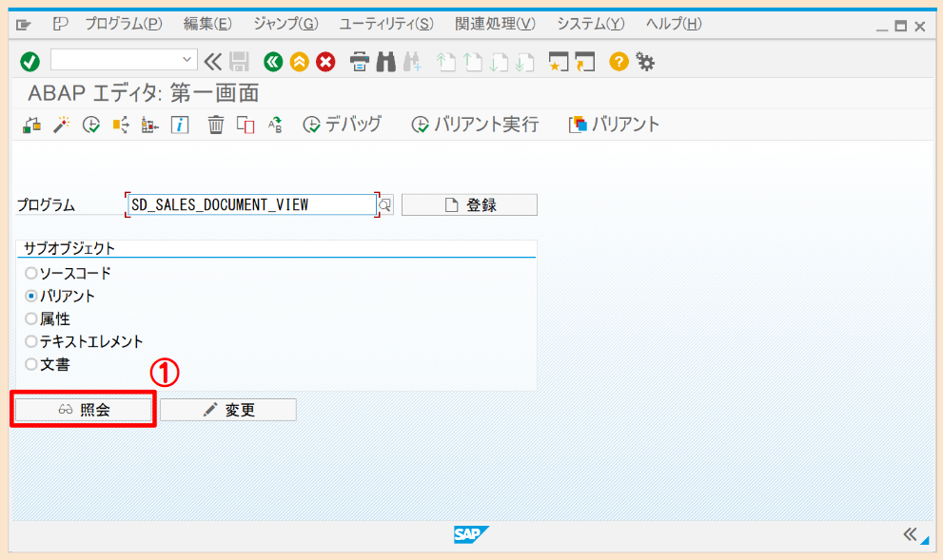Click the green Back icon
Screen dimensions: 943x560
coord(273,61)
